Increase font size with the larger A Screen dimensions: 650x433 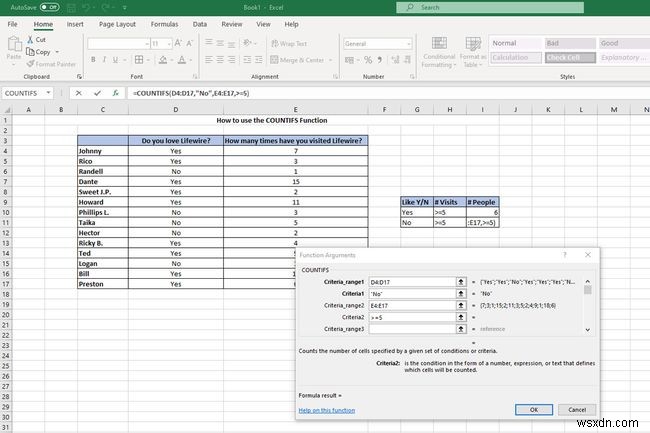tap(178, 43)
